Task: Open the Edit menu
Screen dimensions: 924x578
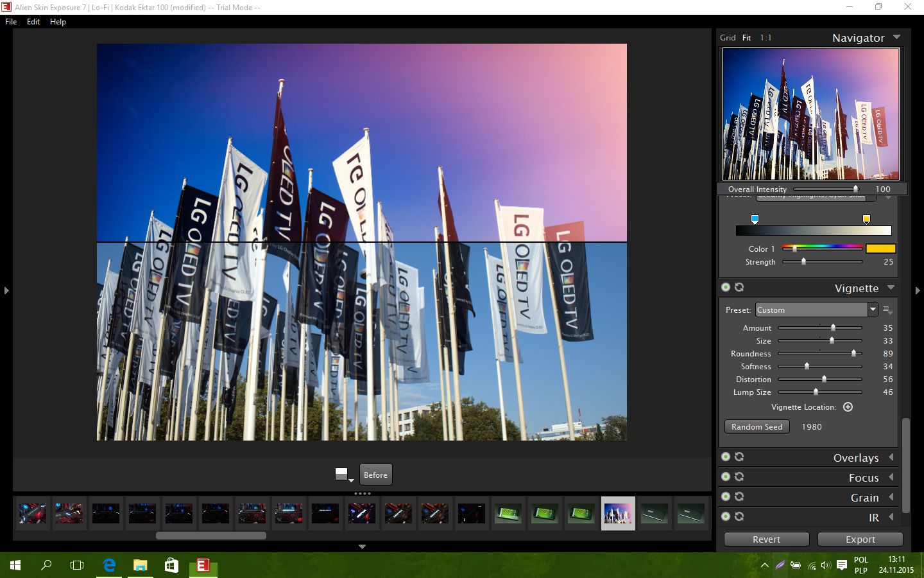Action: [x=33, y=22]
